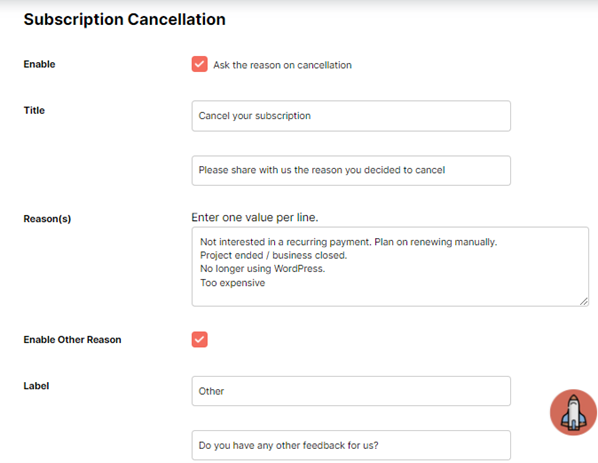598x463 pixels.
Task: Click the Ask the reason on cancellation label text
Action: pyautogui.click(x=282, y=65)
